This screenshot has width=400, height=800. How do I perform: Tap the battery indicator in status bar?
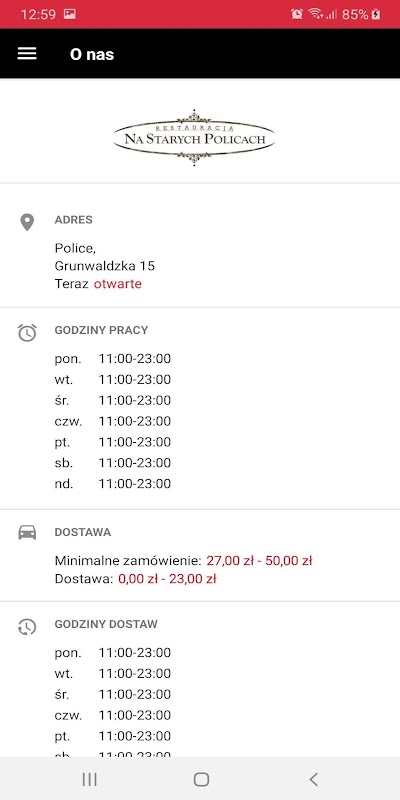coord(376,14)
